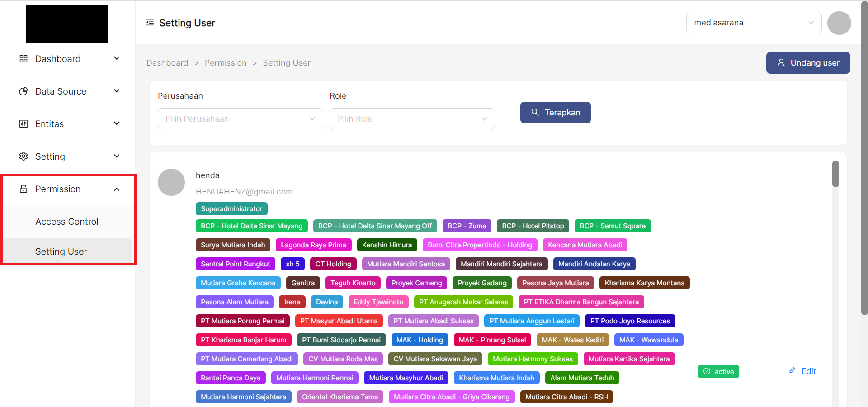Click the Data Source pie chart icon
868x407 pixels.
[x=24, y=91]
